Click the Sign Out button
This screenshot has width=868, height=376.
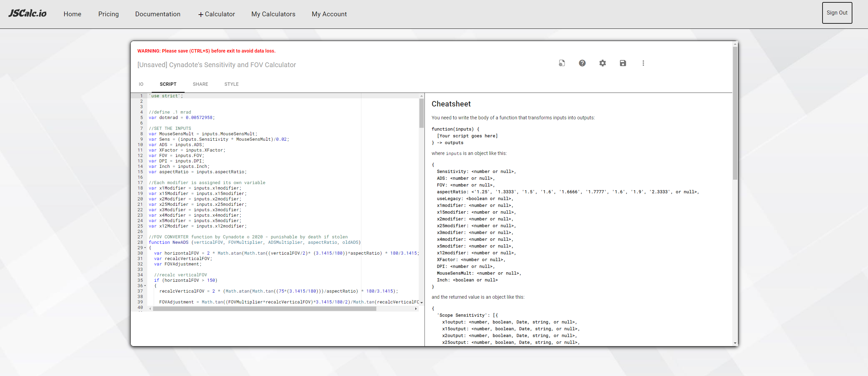pos(837,13)
